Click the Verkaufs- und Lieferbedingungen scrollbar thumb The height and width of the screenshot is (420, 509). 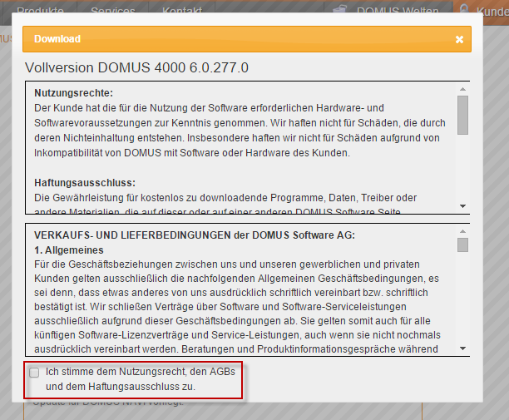coord(463,245)
